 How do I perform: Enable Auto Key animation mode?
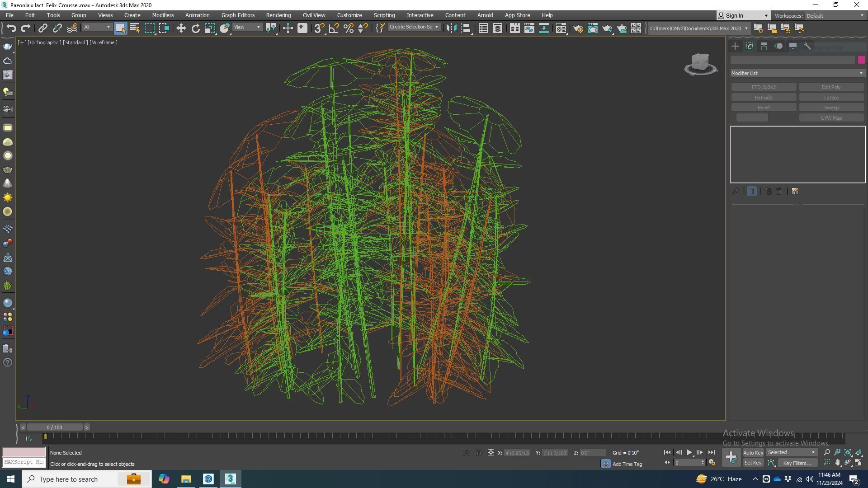click(753, 452)
